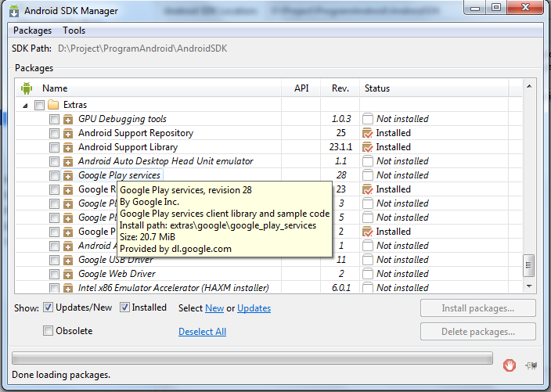Check the Android Support Library checkbox

(54, 148)
